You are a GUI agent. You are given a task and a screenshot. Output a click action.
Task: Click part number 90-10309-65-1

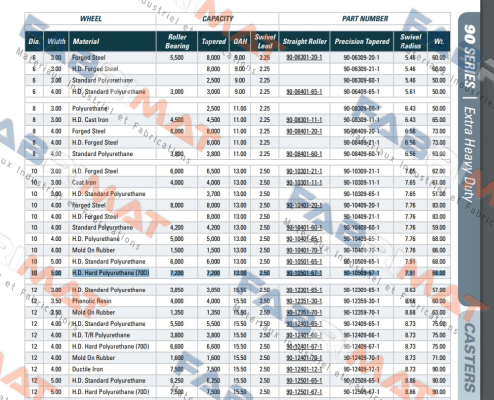click(362, 194)
